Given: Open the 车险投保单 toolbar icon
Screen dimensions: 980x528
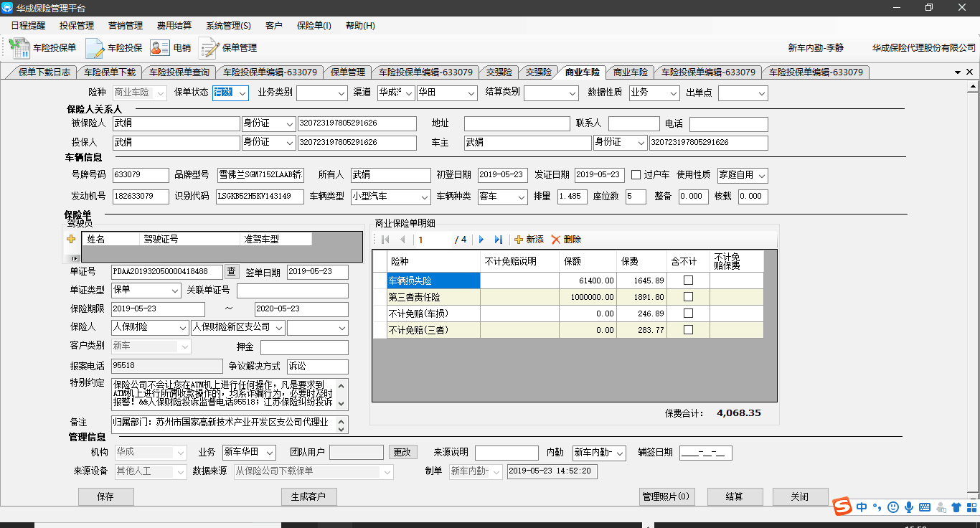Looking at the screenshot, I should click(x=43, y=48).
